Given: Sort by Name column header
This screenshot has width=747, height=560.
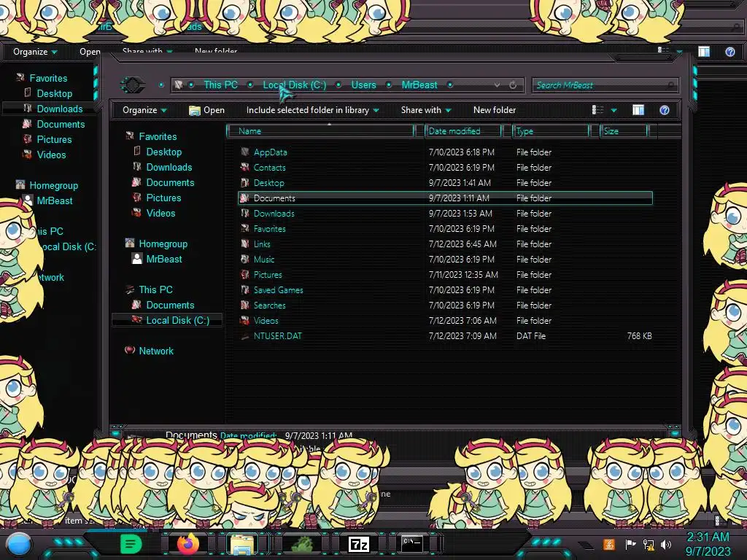Looking at the screenshot, I should [x=320, y=131].
